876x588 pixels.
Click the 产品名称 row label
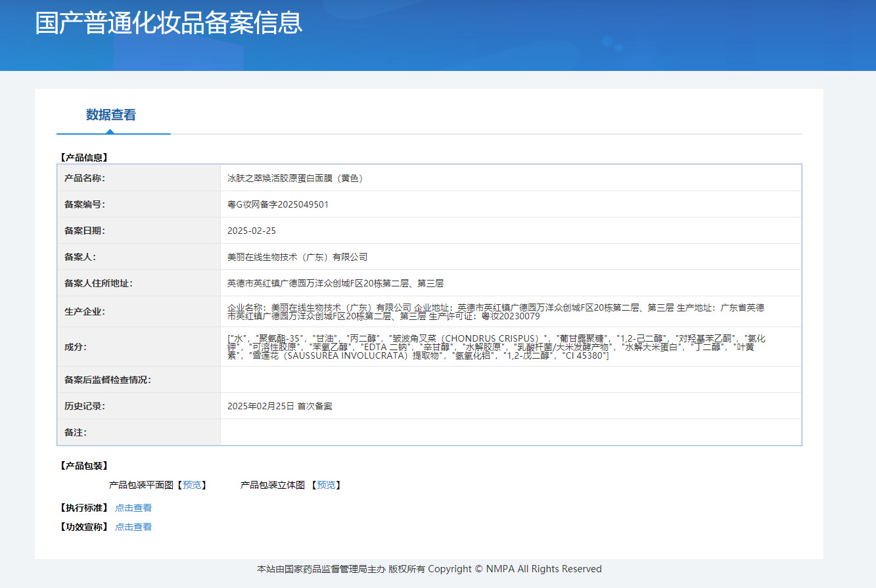[85, 178]
